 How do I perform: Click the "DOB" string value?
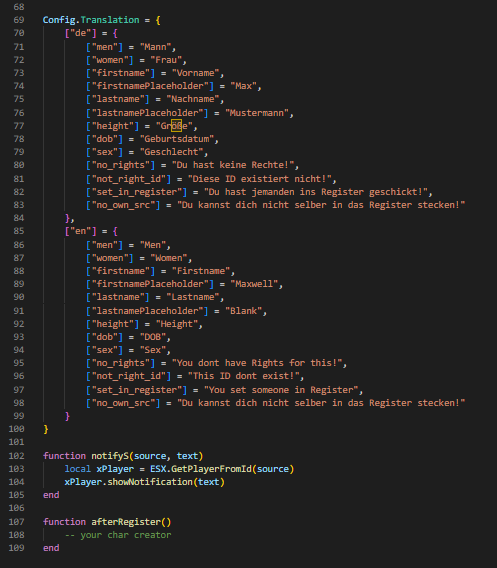[x=153, y=337]
